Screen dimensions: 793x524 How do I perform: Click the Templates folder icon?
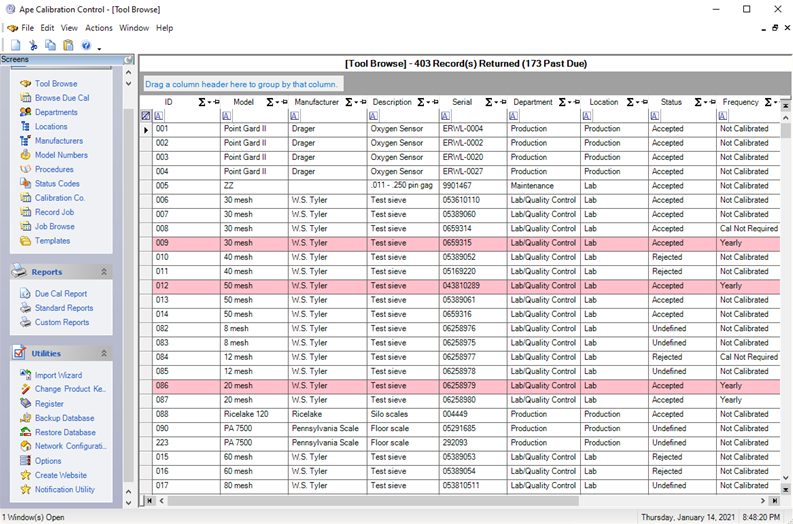pos(25,241)
